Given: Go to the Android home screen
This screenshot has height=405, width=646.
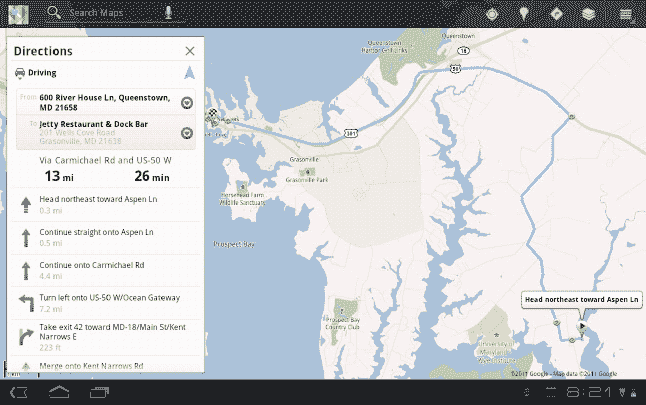Looking at the screenshot, I should 59,392.
